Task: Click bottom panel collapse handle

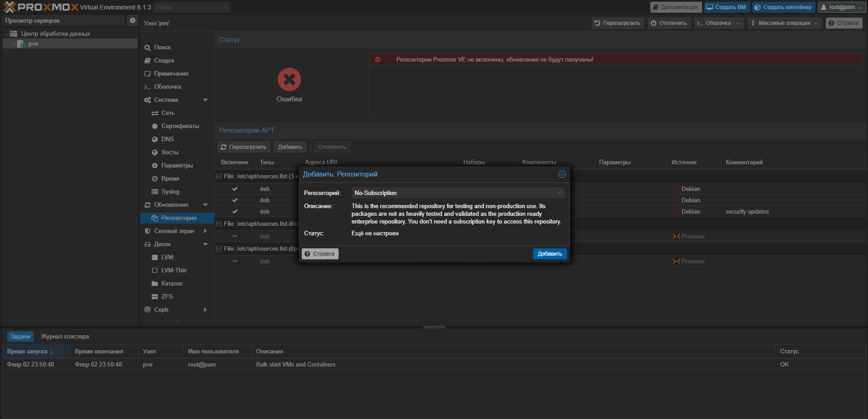Action: [434, 327]
